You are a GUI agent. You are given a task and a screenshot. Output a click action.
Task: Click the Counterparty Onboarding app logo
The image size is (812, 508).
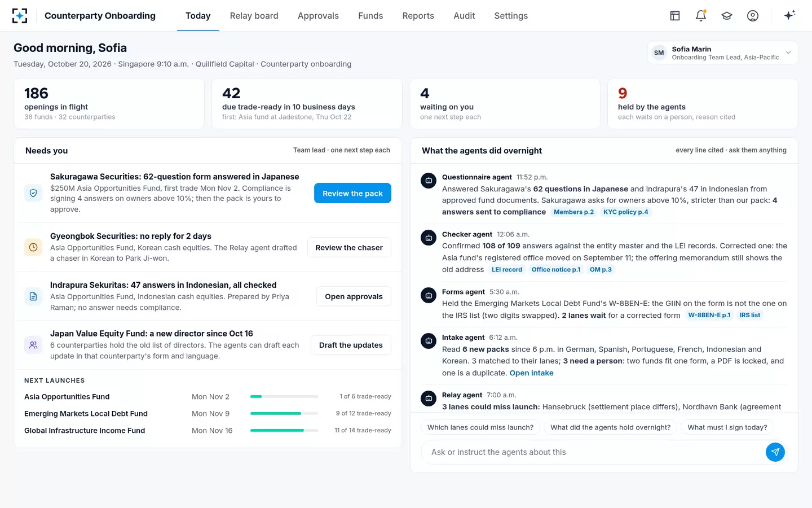20,16
